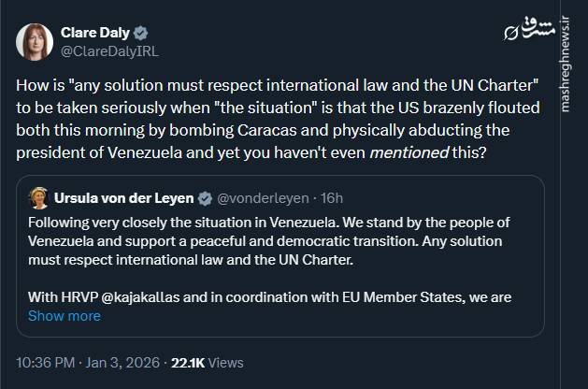Open the quoted tweet starting "Following very closely"

[x=280, y=241]
